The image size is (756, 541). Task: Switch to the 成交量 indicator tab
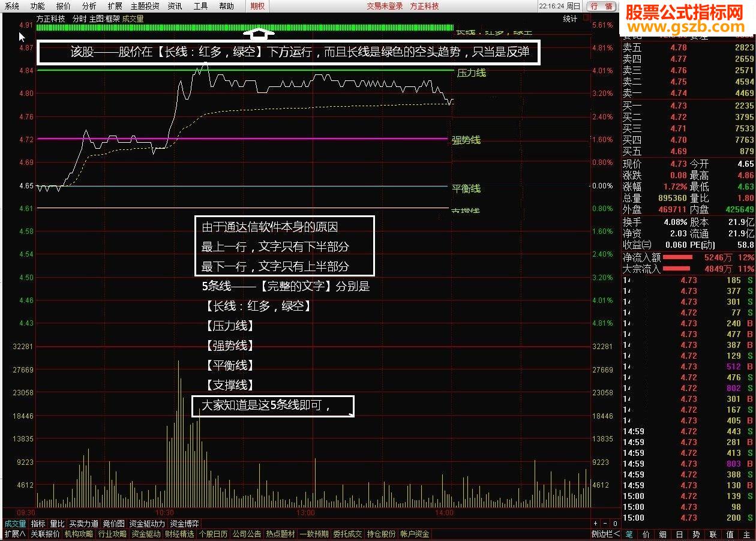pyautogui.click(x=16, y=524)
